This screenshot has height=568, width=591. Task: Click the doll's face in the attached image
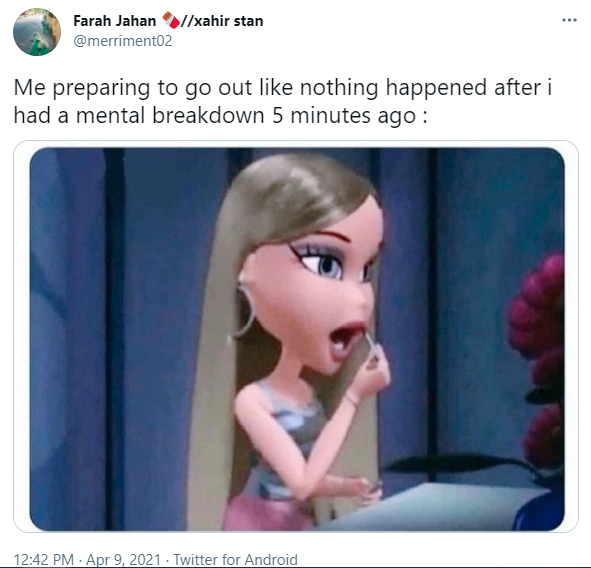click(x=315, y=290)
